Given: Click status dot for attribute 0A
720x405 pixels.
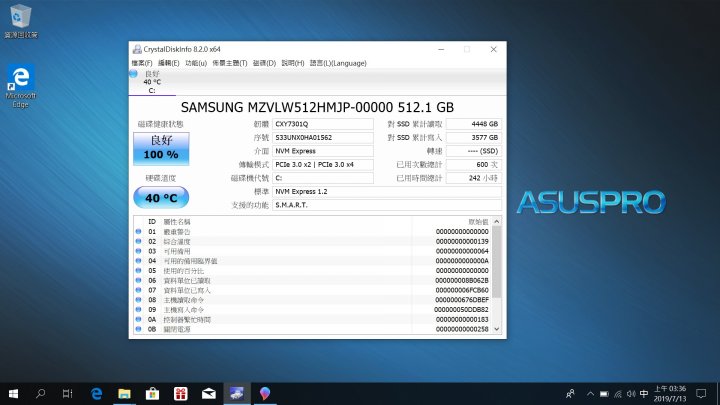Looking at the screenshot, I should 138,319.
